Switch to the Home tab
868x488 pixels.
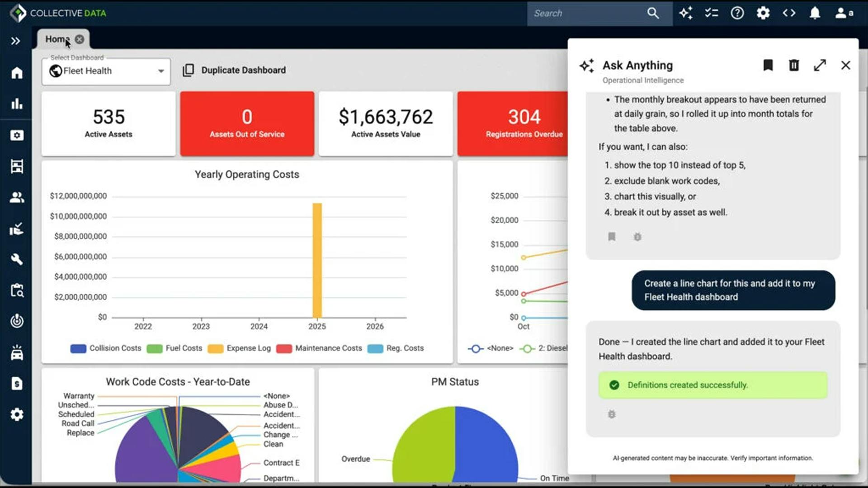[57, 39]
